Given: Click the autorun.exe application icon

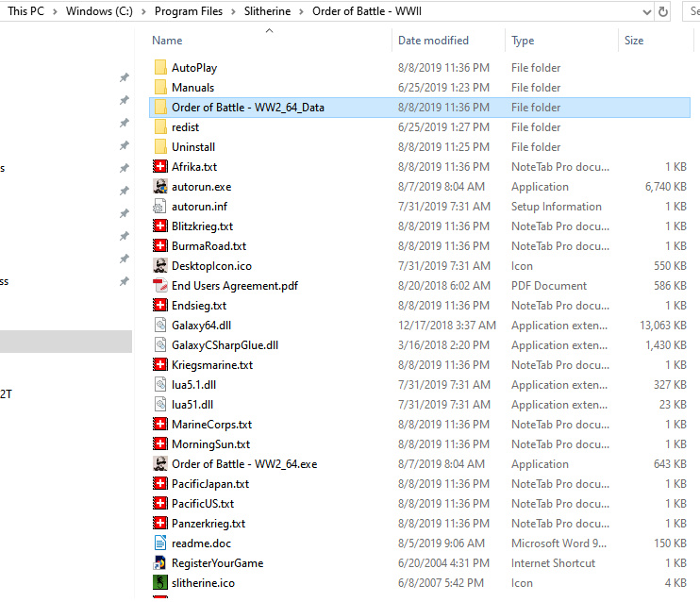Looking at the screenshot, I should coord(160,187).
